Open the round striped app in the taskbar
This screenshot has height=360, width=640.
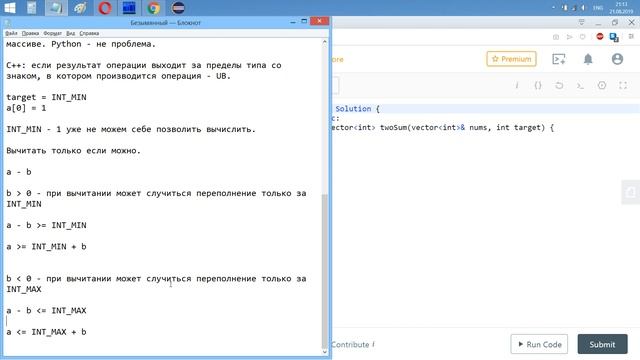pyautogui.click(x=178, y=8)
